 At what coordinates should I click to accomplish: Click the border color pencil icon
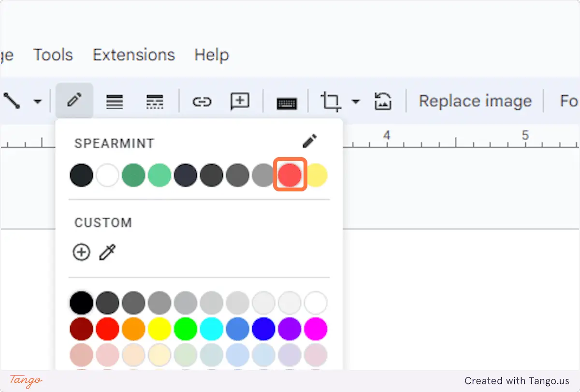coord(74,101)
